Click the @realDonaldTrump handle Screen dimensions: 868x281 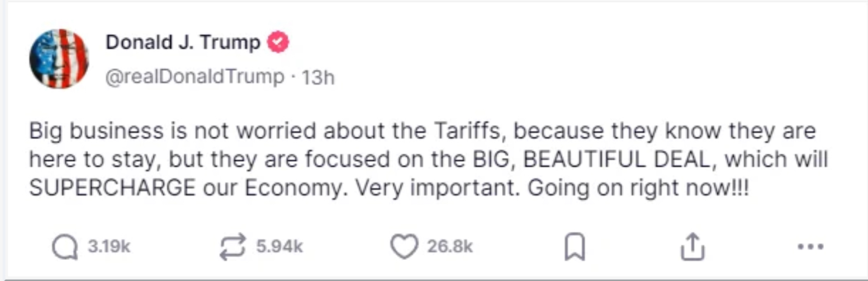pos(195,77)
